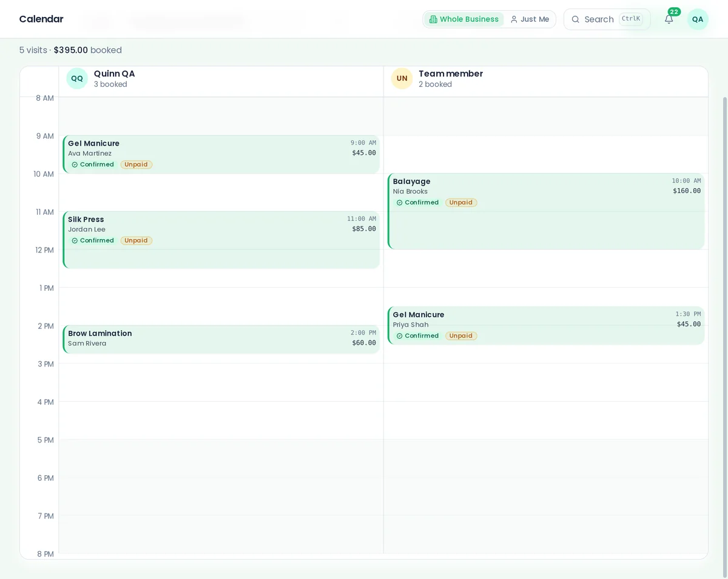Click Confirmed status on Ava Martinez's appointment
728x579 pixels.
point(93,164)
